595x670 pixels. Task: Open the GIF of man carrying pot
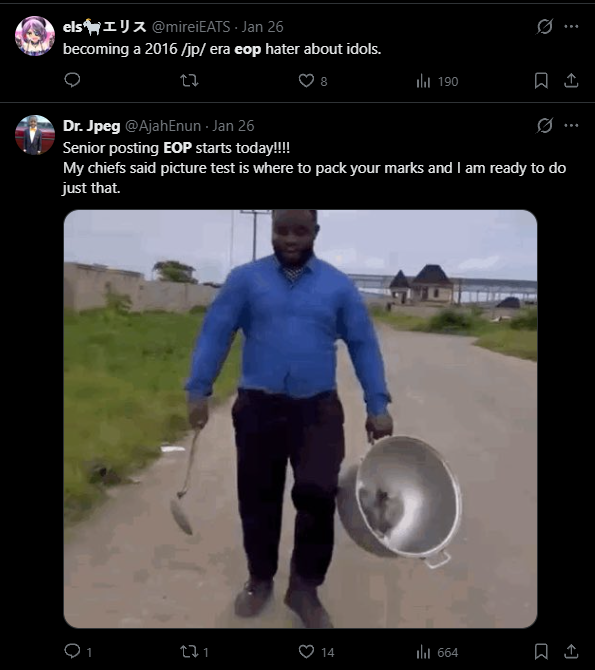pos(300,419)
